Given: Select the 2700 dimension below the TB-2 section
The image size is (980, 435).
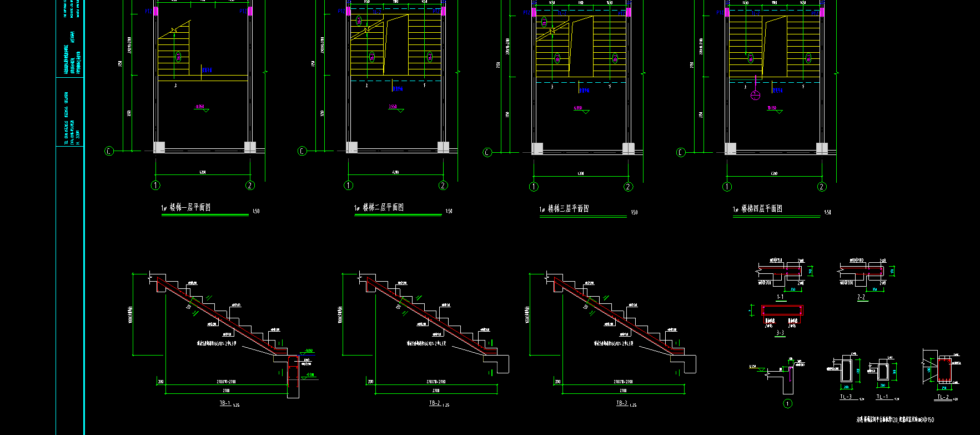Looking at the screenshot, I should [x=435, y=391].
